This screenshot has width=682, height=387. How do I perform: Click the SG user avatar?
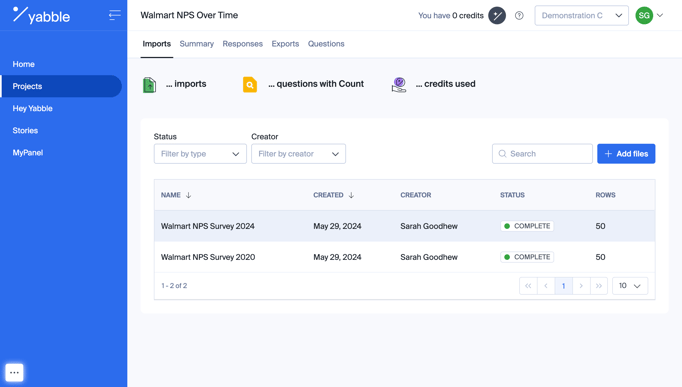[x=644, y=16]
